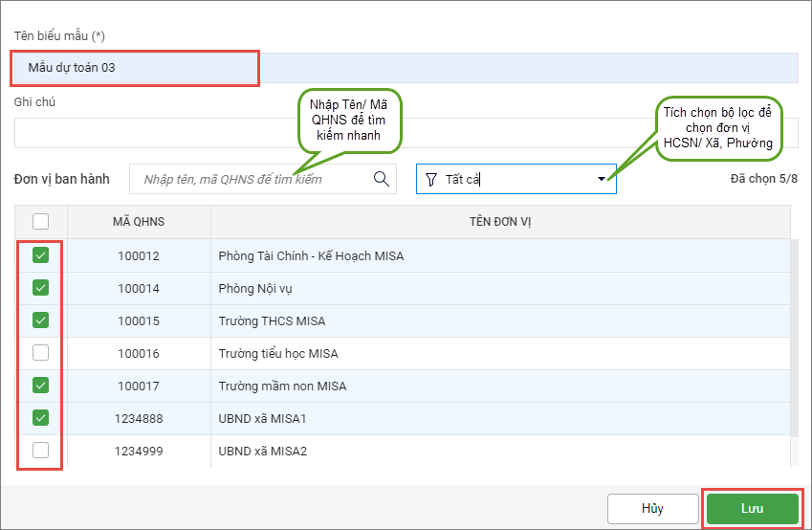Click the TÊN ĐƠN VỊ column header
The image size is (812, 530).
pyautogui.click(x=500, y=222)
